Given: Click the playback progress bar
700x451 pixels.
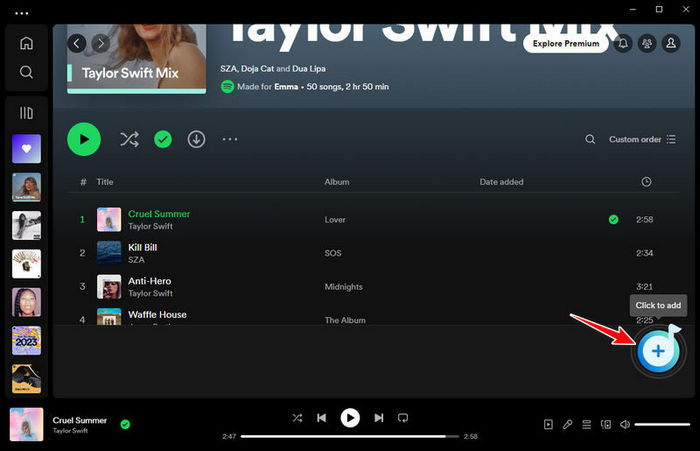Looking at the screenshot, I should (x=350, y=436).
